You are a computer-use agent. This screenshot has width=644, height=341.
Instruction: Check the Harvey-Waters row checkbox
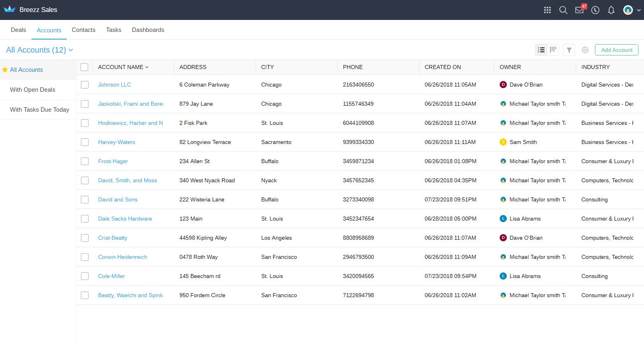tap(85, 142)
